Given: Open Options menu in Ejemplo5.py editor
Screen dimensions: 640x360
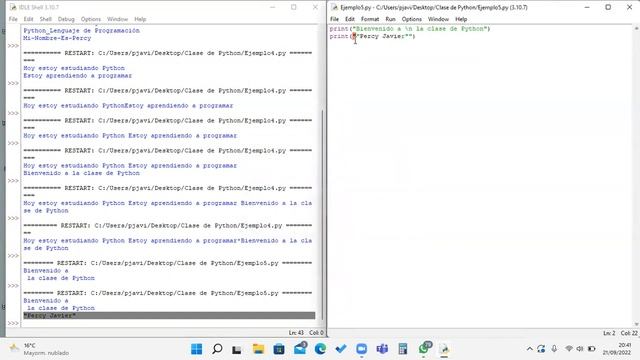Looking at the screenshot, I should pos(411,19).
